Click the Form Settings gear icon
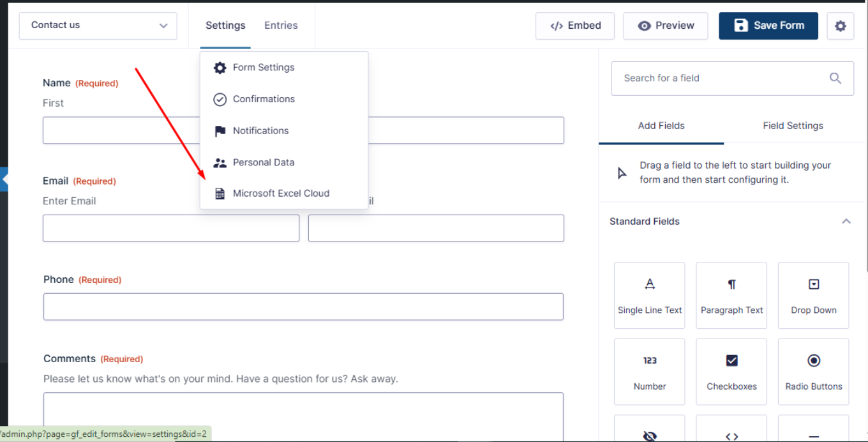 pos(220,68)
